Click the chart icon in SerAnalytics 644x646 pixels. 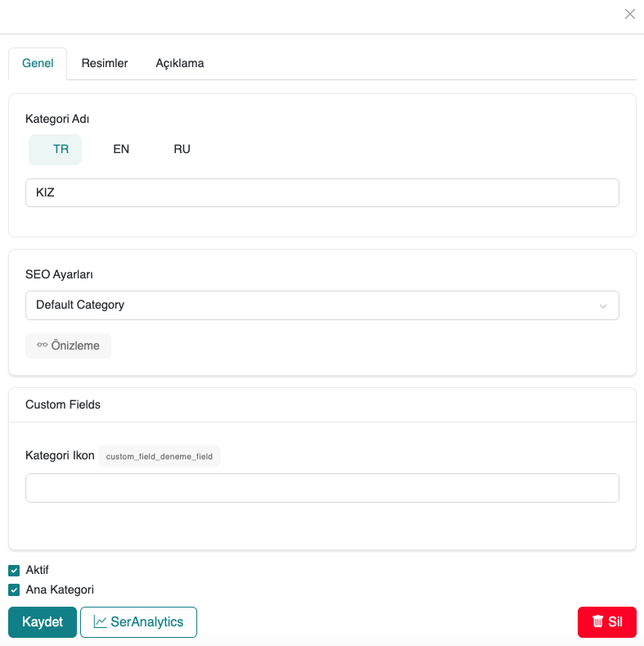(100, 622)
